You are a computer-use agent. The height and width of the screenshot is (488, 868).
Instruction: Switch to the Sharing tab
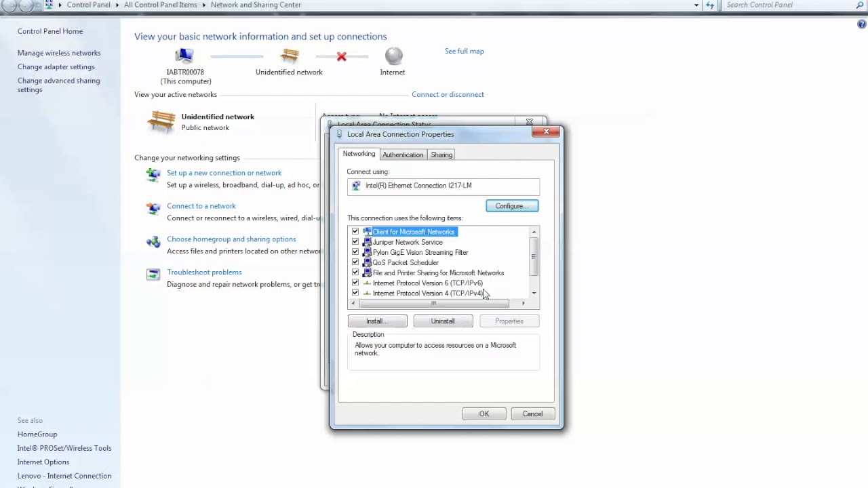[441, 155]
